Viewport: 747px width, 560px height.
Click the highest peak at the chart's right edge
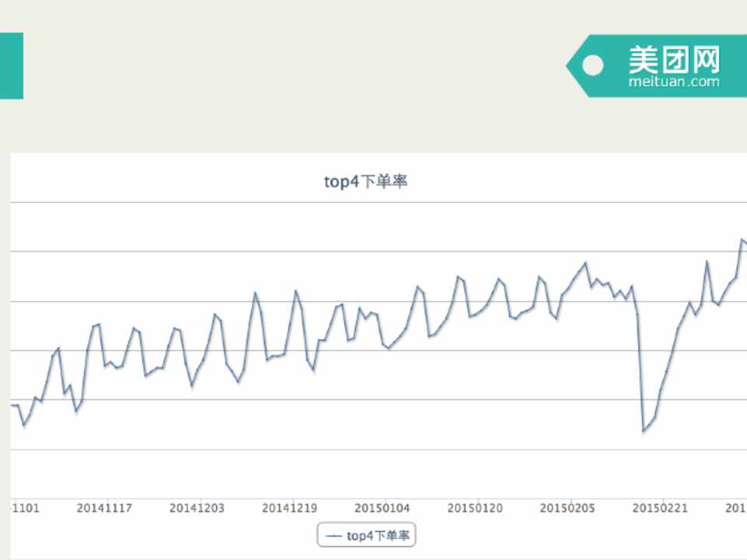coord(742,240)
